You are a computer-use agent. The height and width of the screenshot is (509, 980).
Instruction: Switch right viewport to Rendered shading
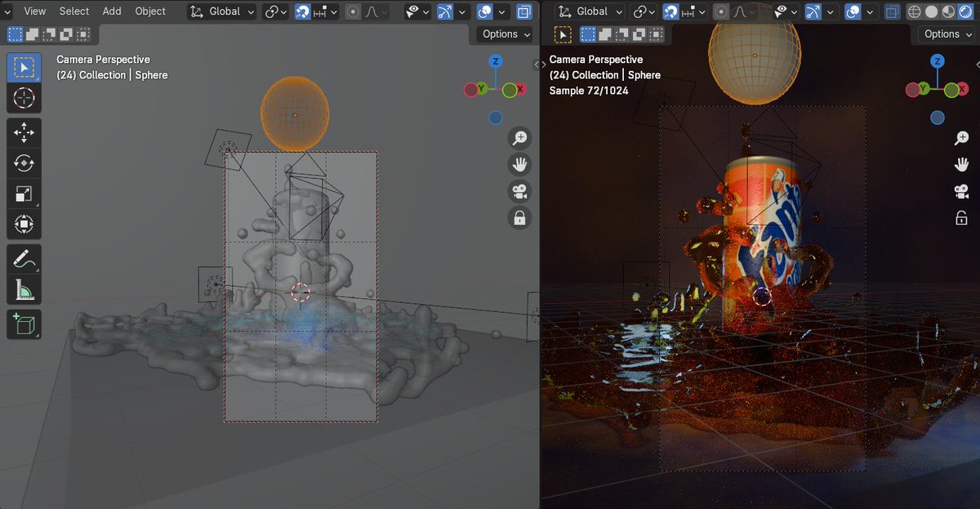pyautogui.click(x=966, y=11)
